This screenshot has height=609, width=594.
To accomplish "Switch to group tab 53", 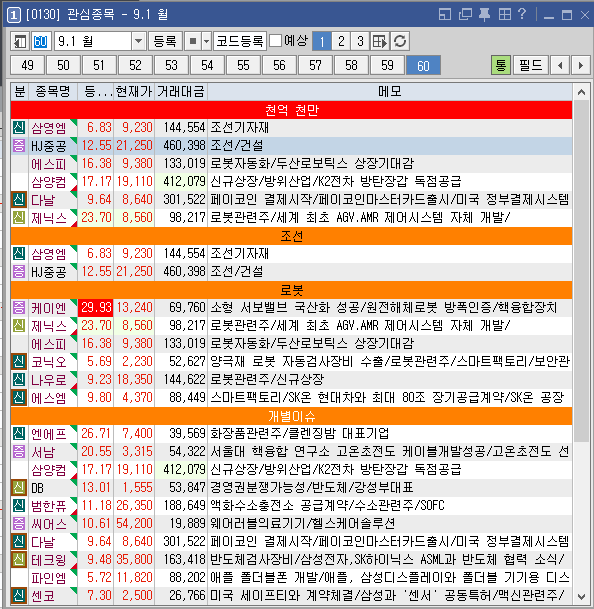I will coord(171,65).
